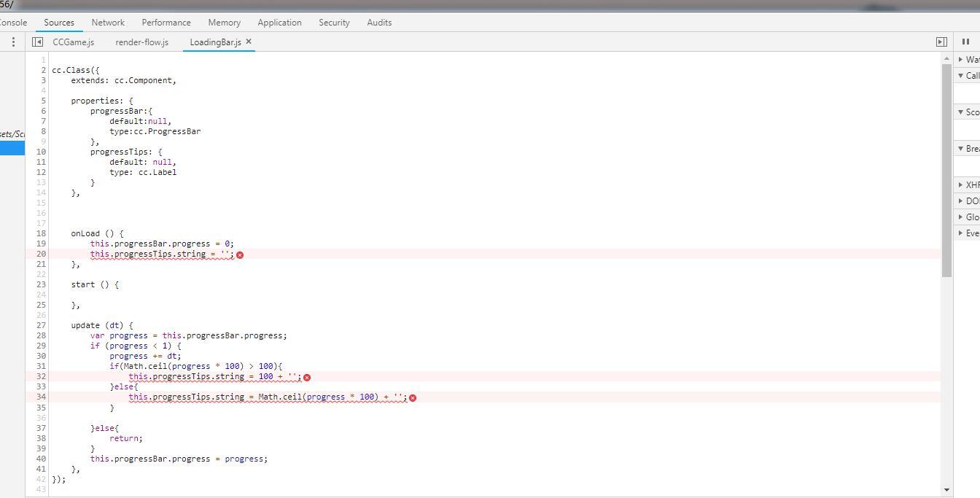Screen dimensions: 980x498
Task: Click 'this.progressBar.progress = progress;' line
Action: tap(179, 459)
